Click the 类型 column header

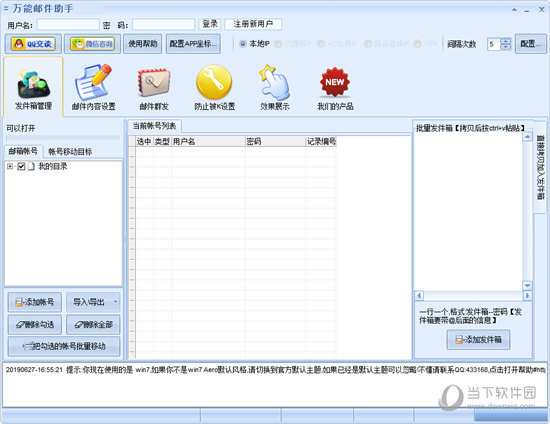(162, 141)
